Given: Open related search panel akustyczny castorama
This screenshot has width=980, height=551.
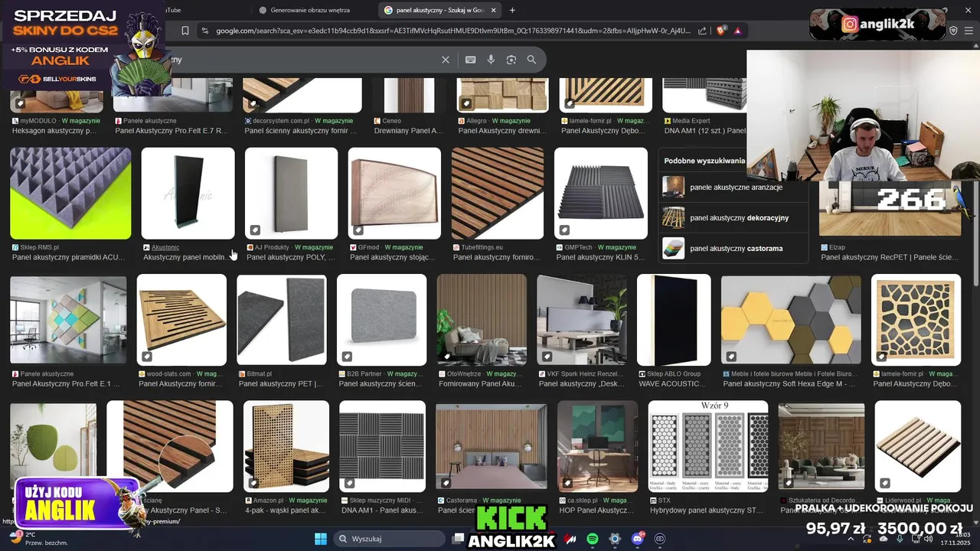Looking at the screenshot, I should pyautogui.click(x=733, y=248).
